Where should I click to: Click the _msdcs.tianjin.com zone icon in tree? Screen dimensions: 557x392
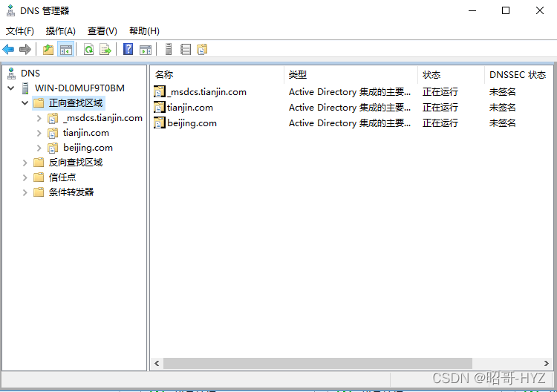pyautogui.click(x=53, y=118)
